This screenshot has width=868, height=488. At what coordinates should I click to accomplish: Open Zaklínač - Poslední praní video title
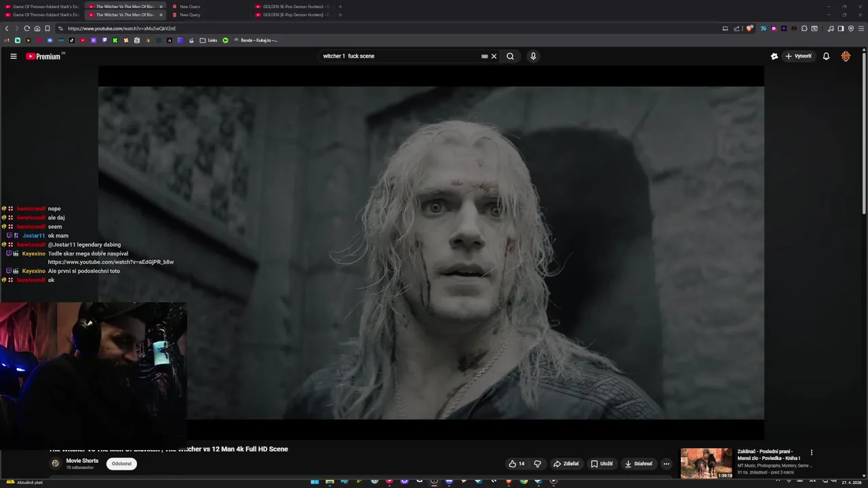point(770,455)
